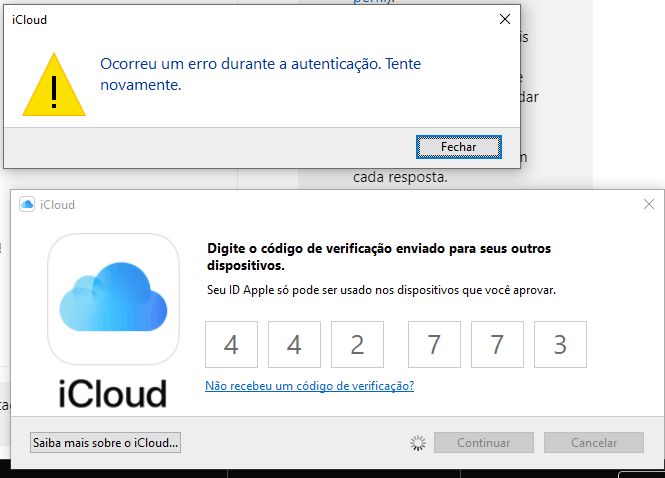Click the large iCloud cloud logo
This screenshot has width=665, height=478.
[113, 299]
